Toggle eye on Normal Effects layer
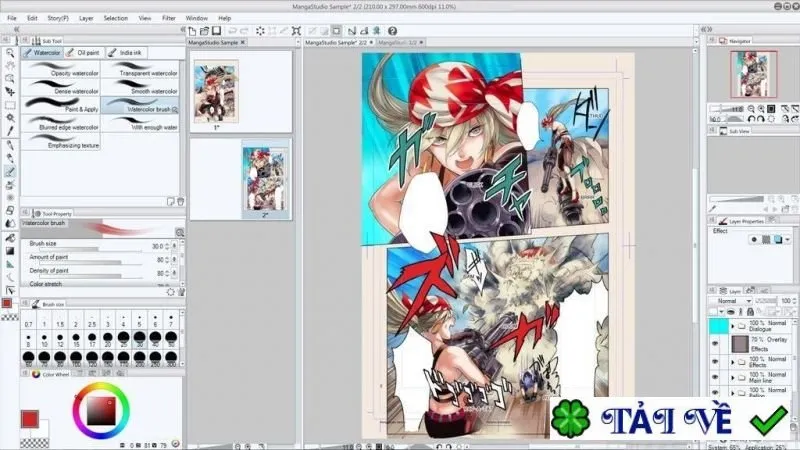 tap(715, 362)
